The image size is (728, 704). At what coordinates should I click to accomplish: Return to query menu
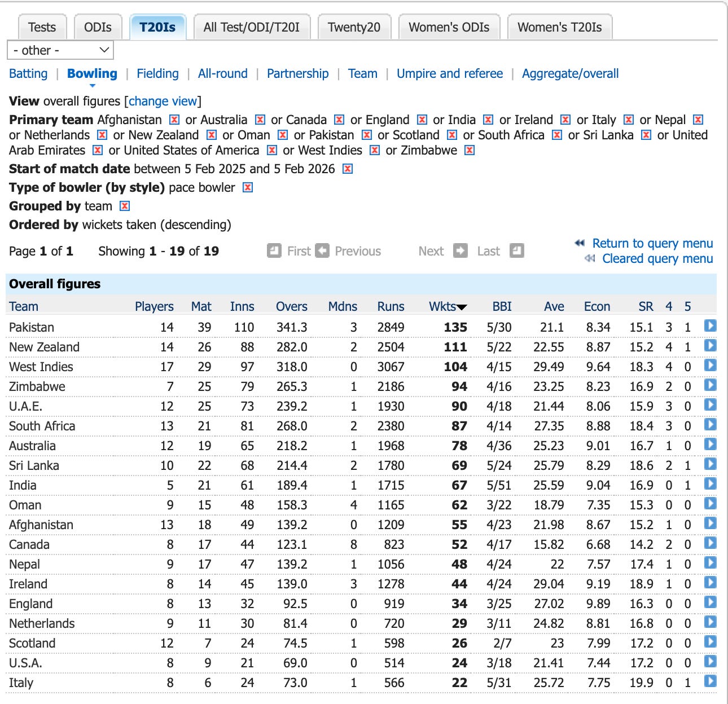[652, 243]
